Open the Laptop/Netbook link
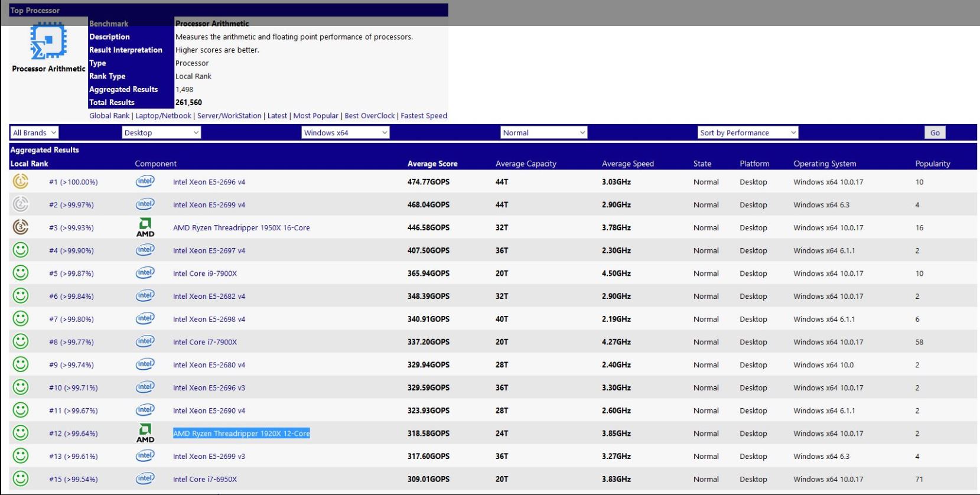The height and width of the screenshot is (495, 980). pos(164,116)
